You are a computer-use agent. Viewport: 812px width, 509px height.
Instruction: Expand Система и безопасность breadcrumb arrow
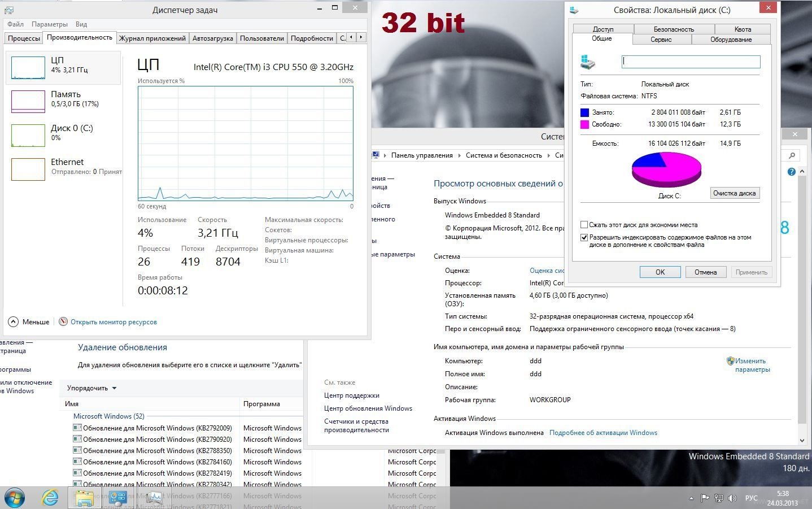pos(548,155)
